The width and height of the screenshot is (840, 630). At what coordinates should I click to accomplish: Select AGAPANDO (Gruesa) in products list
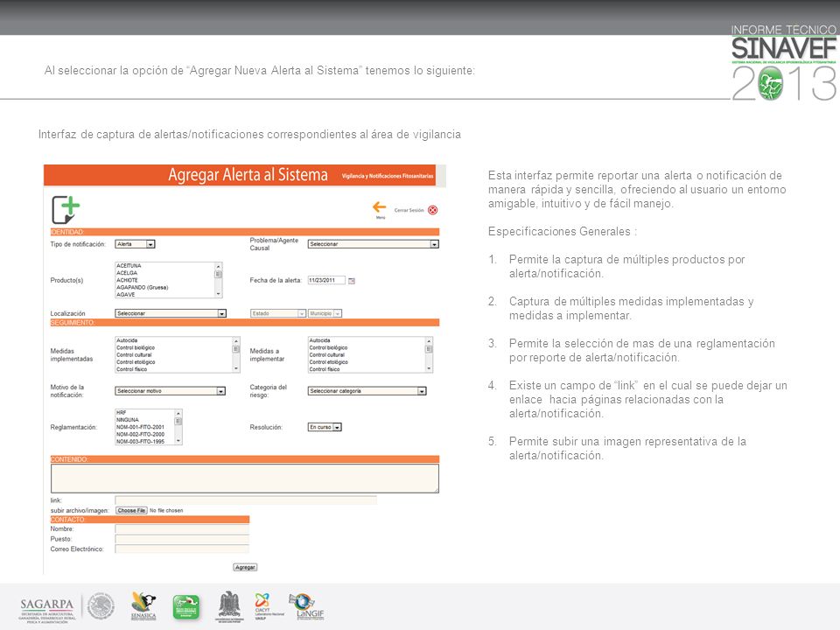pyautogui.click(x=142, y=287)
